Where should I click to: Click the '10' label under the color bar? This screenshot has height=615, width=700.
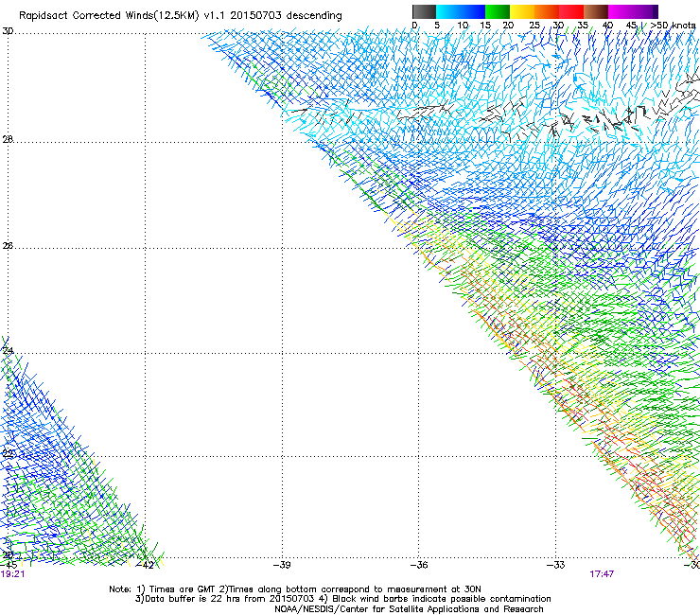point(463,26)
